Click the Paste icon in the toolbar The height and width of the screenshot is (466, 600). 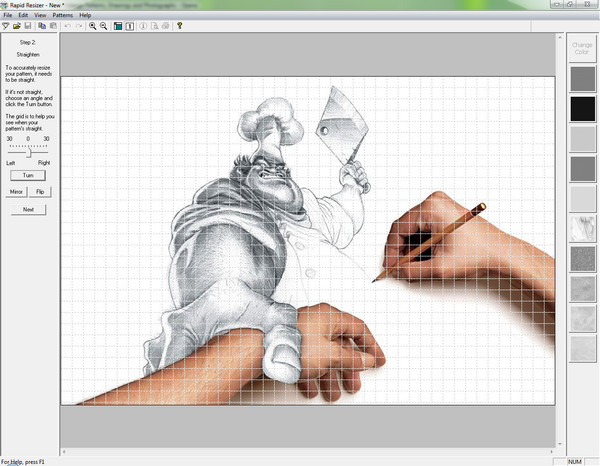point(53,26)
